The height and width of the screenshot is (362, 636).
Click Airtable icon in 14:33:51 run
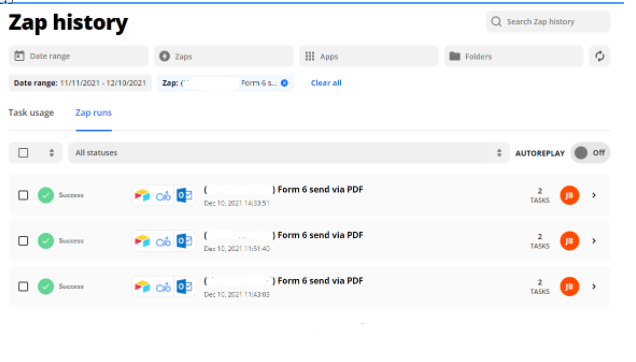142,196
